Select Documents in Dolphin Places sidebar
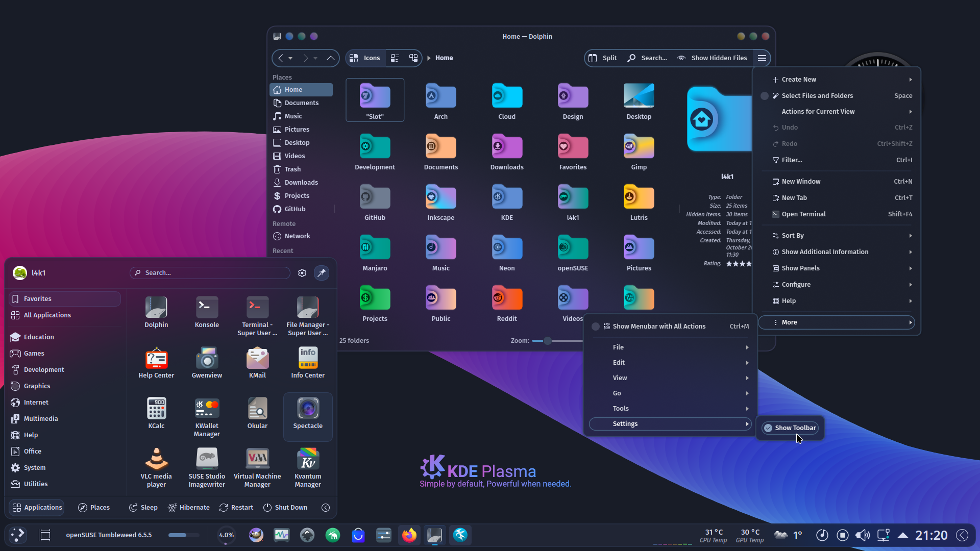The height and width of the screenshot is (551, 980). 301,103
